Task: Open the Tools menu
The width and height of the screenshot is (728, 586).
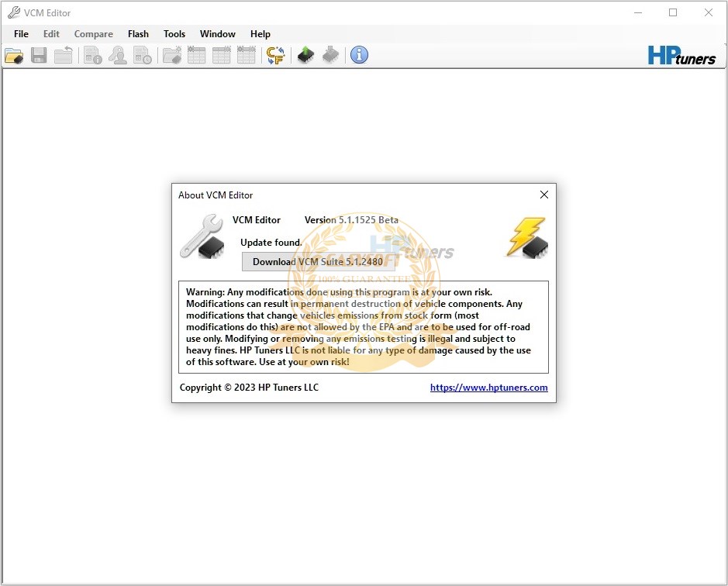Action: point(174,34)
